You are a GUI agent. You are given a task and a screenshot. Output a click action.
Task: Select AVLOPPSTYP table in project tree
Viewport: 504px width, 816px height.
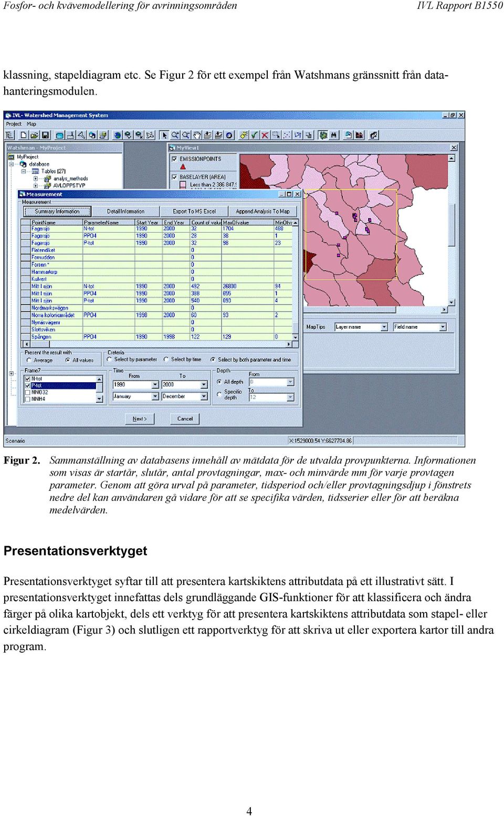(69, 185)
